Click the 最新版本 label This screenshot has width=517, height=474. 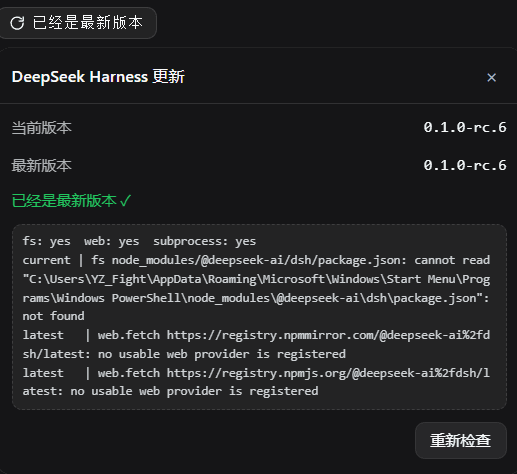[x=42, y=166]
